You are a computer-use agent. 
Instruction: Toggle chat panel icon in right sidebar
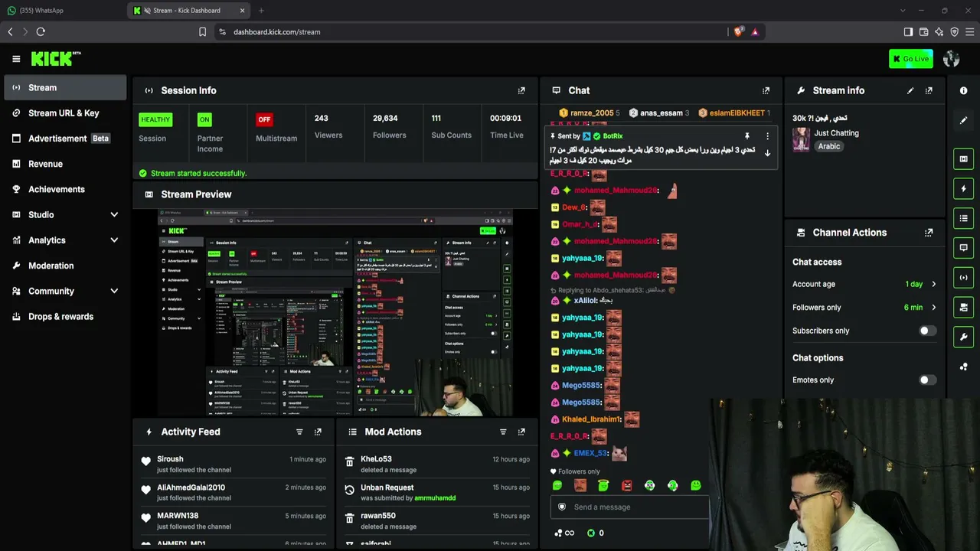[963, 248]
